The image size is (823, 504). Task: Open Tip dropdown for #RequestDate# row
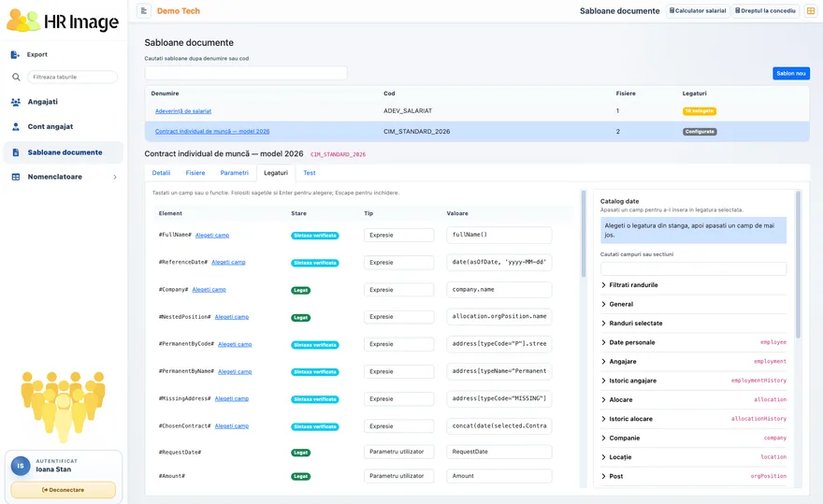coord(399,452)
